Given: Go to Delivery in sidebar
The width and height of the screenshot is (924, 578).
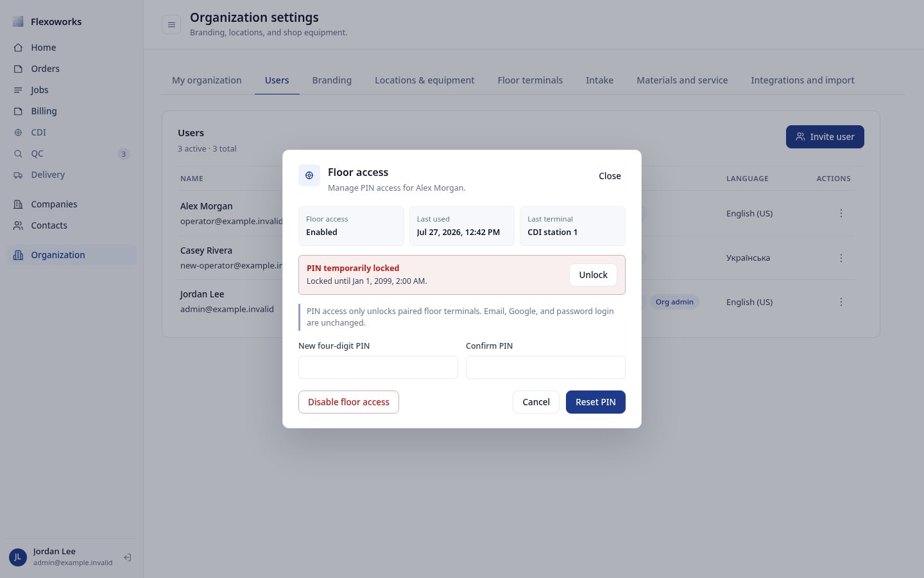Looking at the screenshot, I should pos(71,175).
